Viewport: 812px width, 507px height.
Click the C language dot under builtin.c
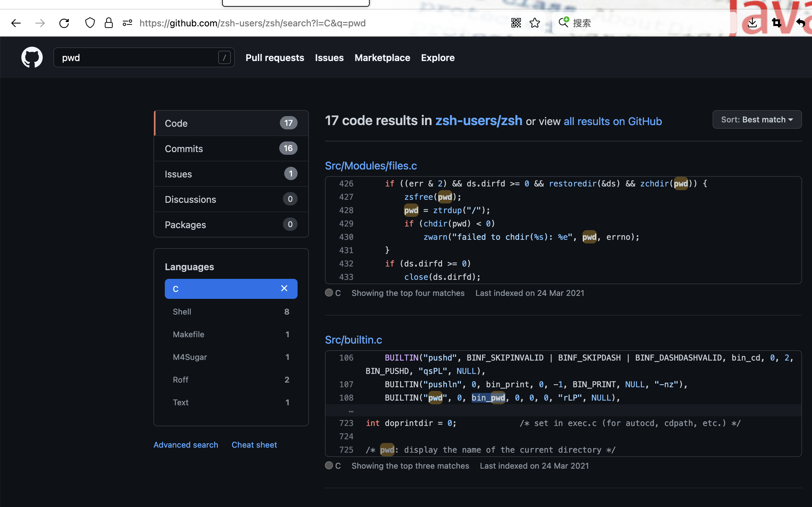click(x=329, y=465)
